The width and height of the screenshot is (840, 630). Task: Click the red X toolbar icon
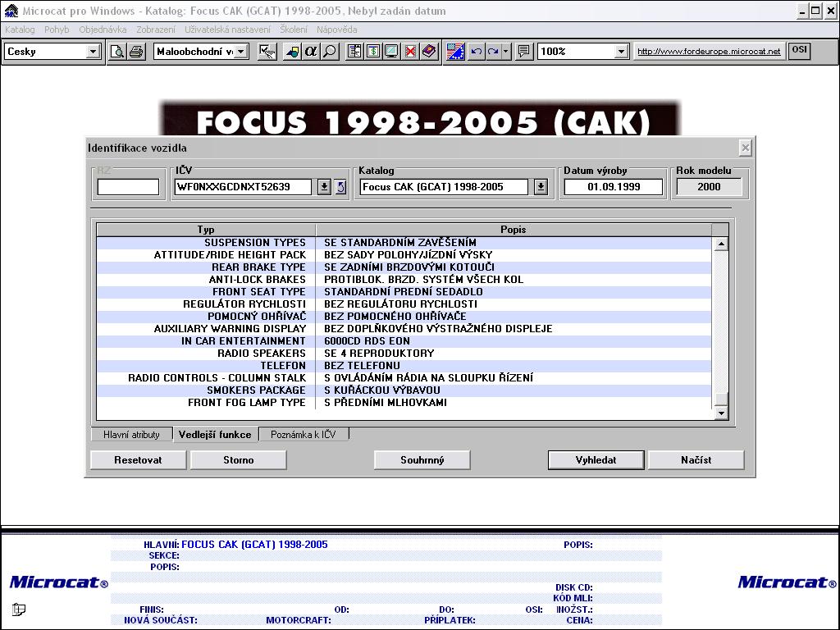(x=410, y=52)
